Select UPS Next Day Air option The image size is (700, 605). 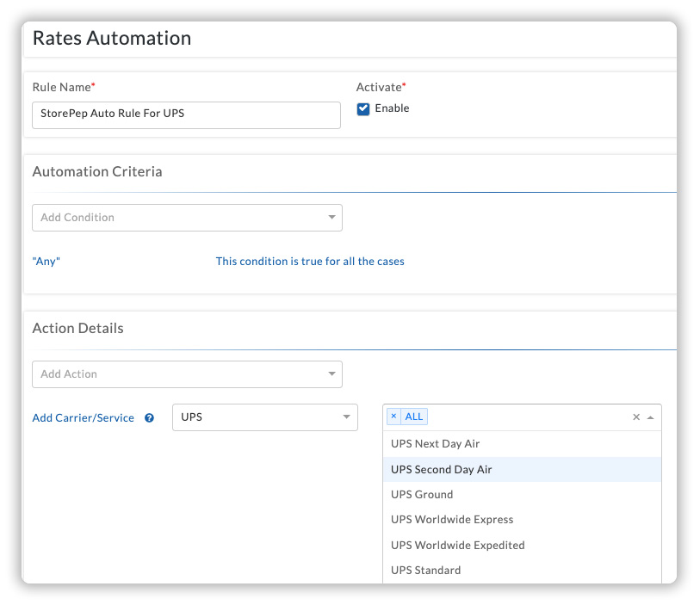coord(522,444)
